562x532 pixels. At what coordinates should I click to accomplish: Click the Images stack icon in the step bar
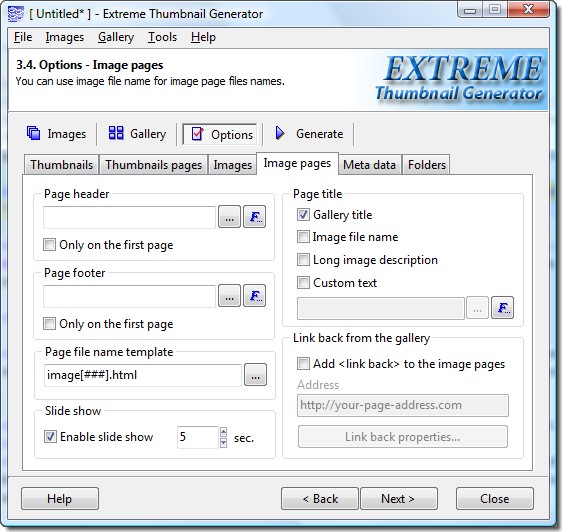point(34,133)
